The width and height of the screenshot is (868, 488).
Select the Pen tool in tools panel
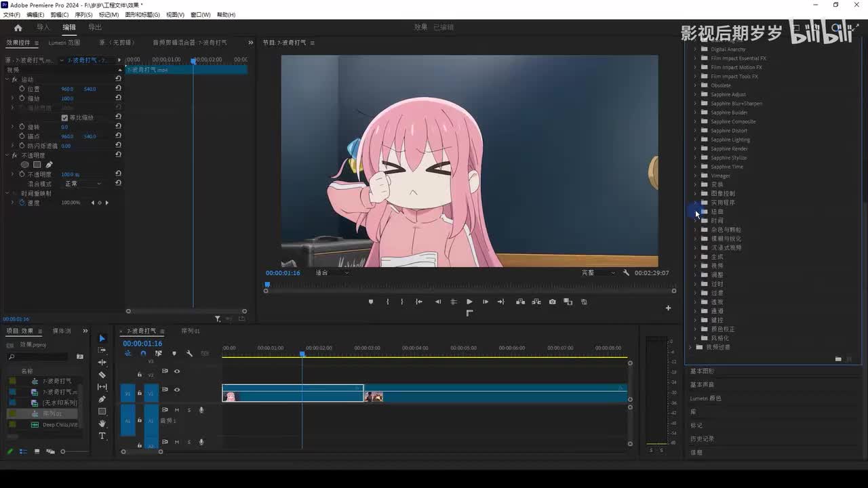click(x=102, y=399)
